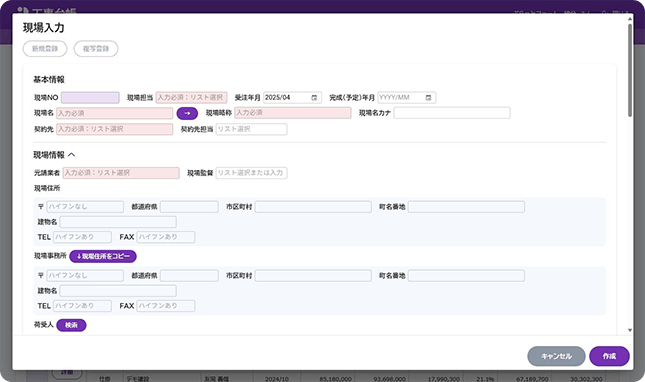Focus the 現場事務所 FAX field
The width and height of the screenshot is (645, 382).
click(166, 306)
